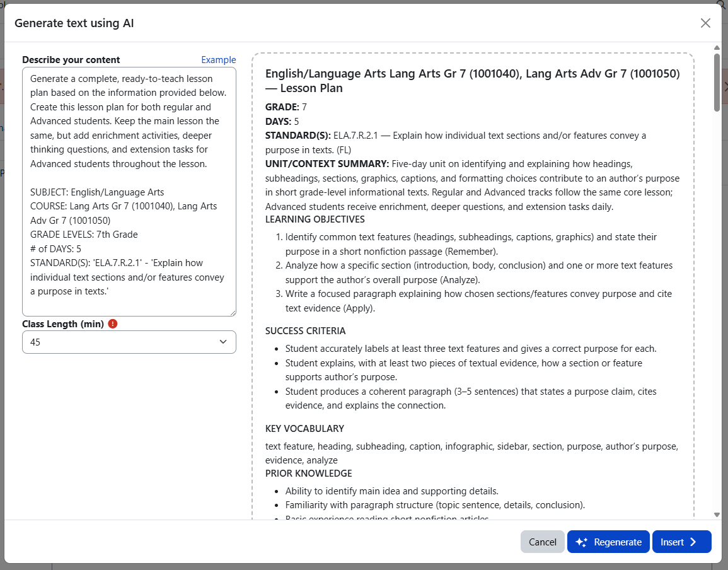Click the red error icon beside Class Length
The height and width of the screenshot is (570, 728).
(x=113, y=323)
